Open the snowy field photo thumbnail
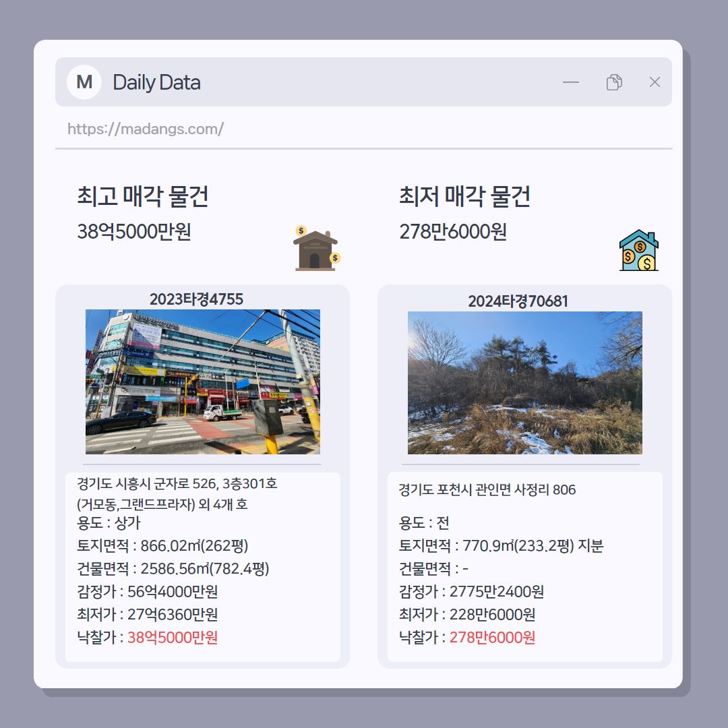The height and width of the screenshot is (728, 728). coord(524,383)
